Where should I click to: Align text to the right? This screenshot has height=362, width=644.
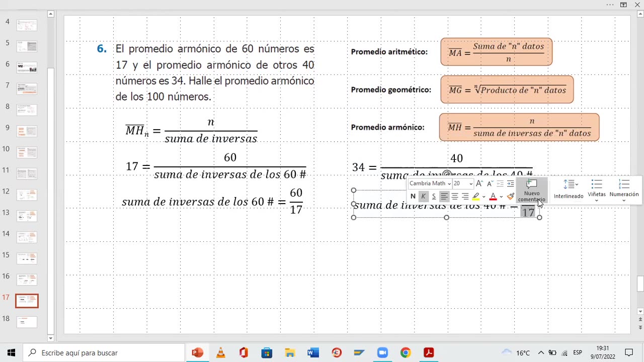pyautogui.click(x=465, y=197)
